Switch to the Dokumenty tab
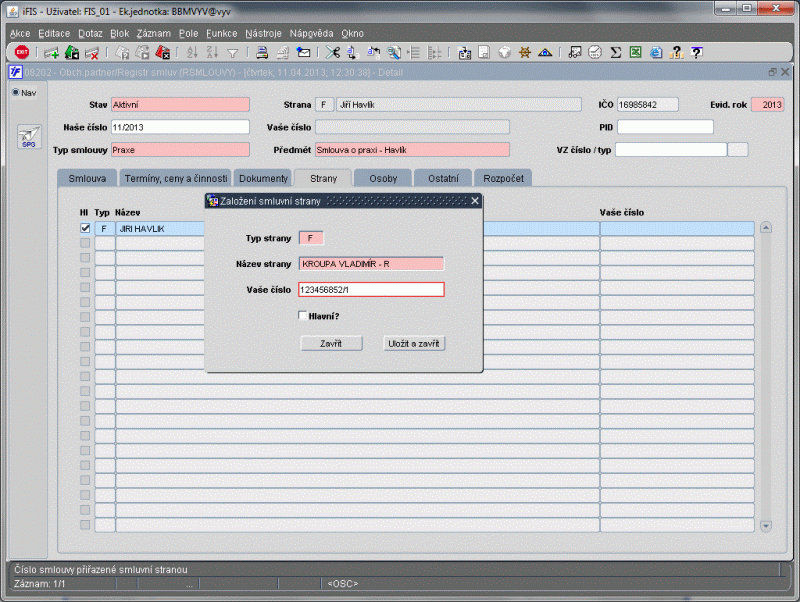Image resolution: width=800 pixels, height=602 pixels. coord(263,178)
